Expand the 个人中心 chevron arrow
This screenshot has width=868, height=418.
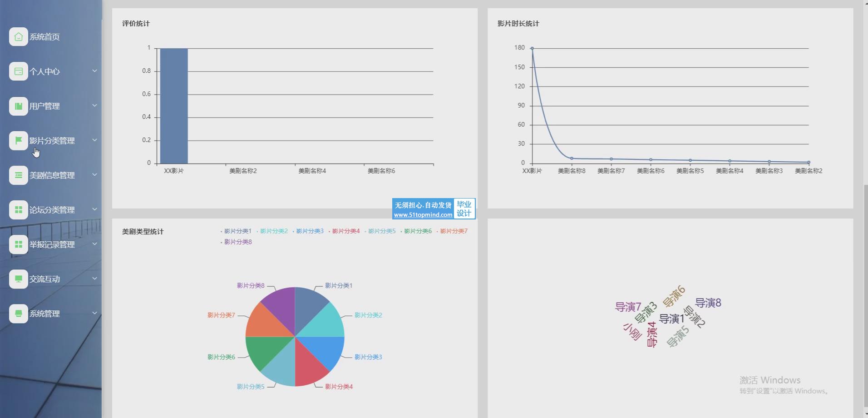click(94, 71)
